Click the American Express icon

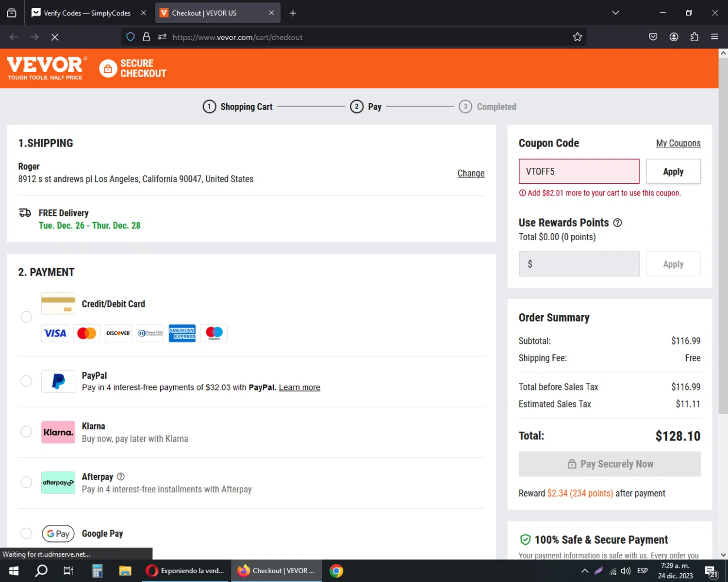pos(182,333)
